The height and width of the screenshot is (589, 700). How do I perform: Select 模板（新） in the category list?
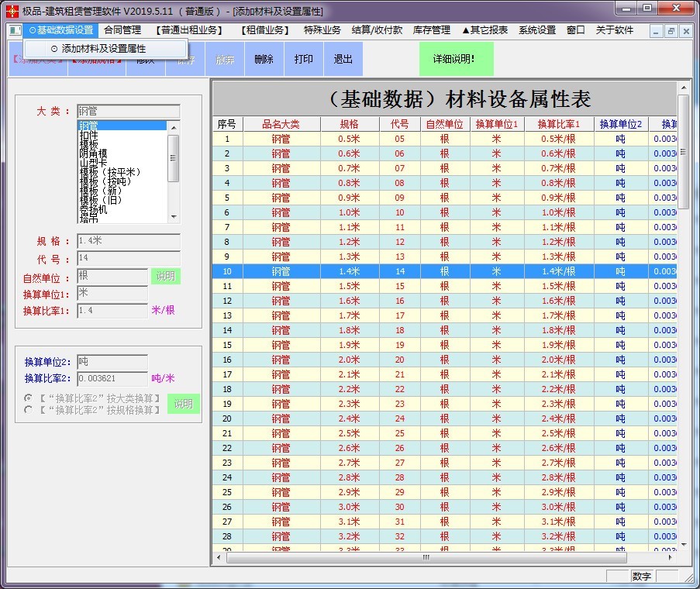101,189
